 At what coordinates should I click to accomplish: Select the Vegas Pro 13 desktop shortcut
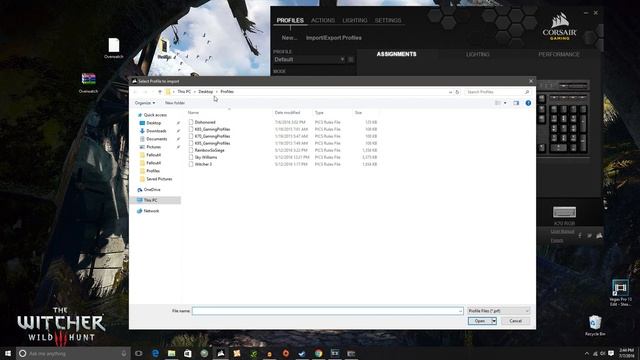[620, 292]
